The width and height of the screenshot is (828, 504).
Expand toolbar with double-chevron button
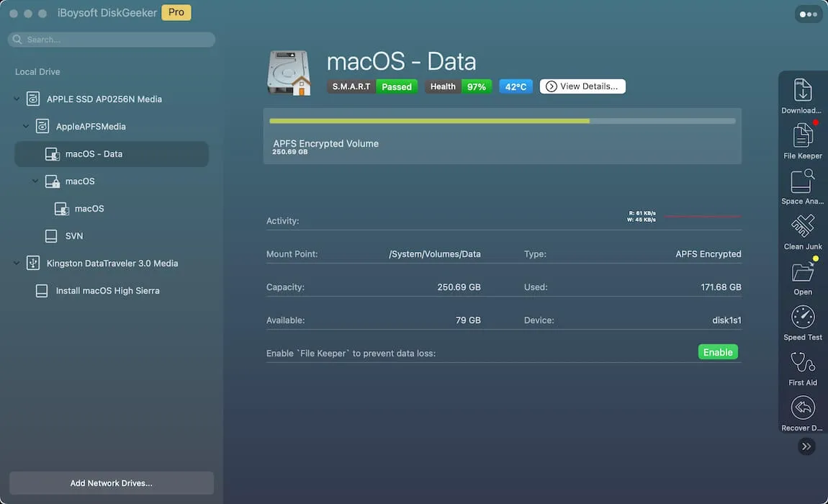click(806, 446)
